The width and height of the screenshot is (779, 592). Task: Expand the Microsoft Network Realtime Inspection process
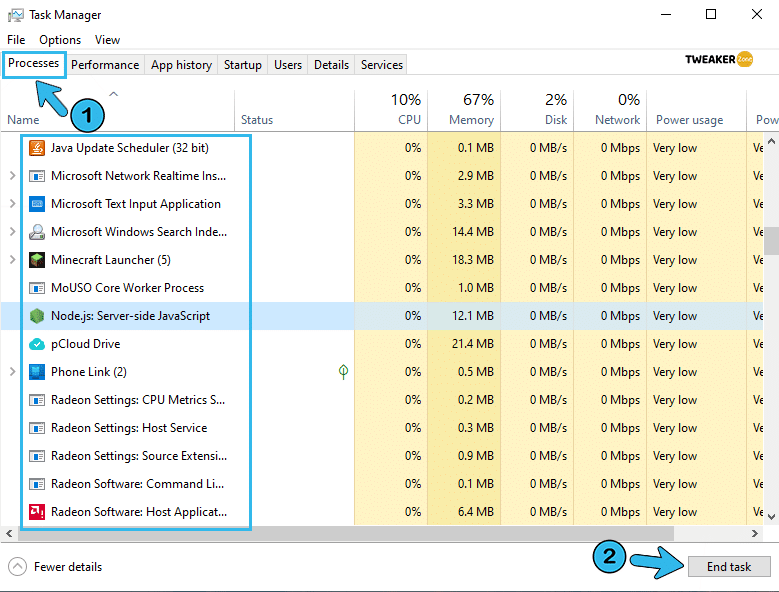12,176
